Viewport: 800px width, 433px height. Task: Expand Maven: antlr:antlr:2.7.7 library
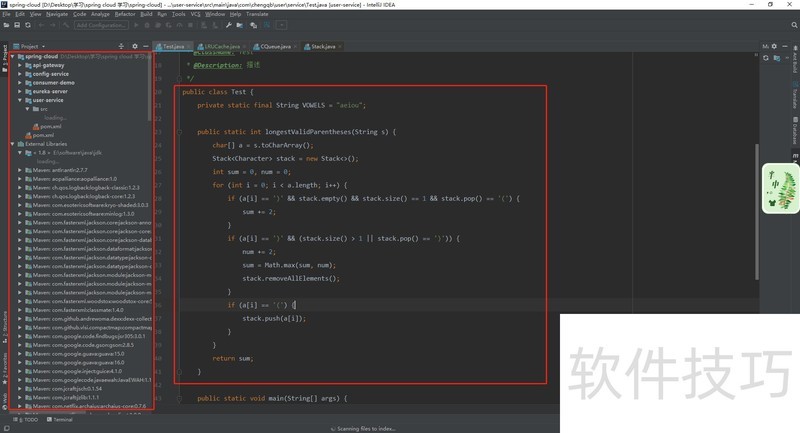(20, 170)
